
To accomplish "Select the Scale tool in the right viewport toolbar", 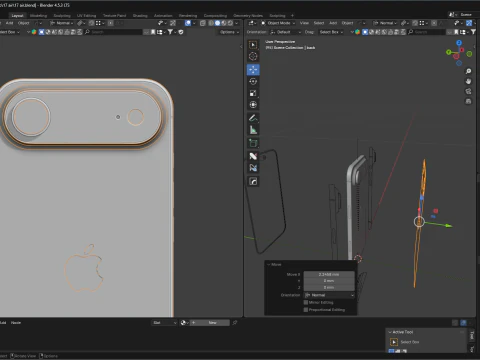I will [x=253, y=93].
